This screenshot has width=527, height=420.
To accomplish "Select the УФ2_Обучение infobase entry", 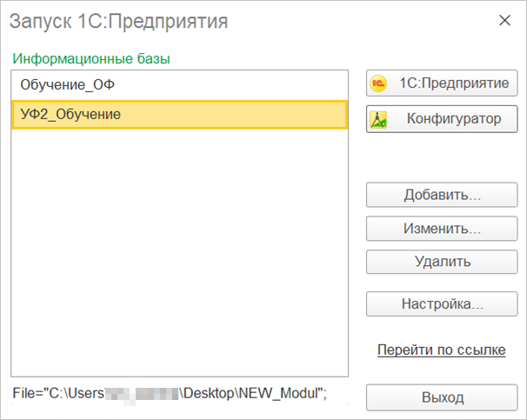I will click(x=70, y=114).
